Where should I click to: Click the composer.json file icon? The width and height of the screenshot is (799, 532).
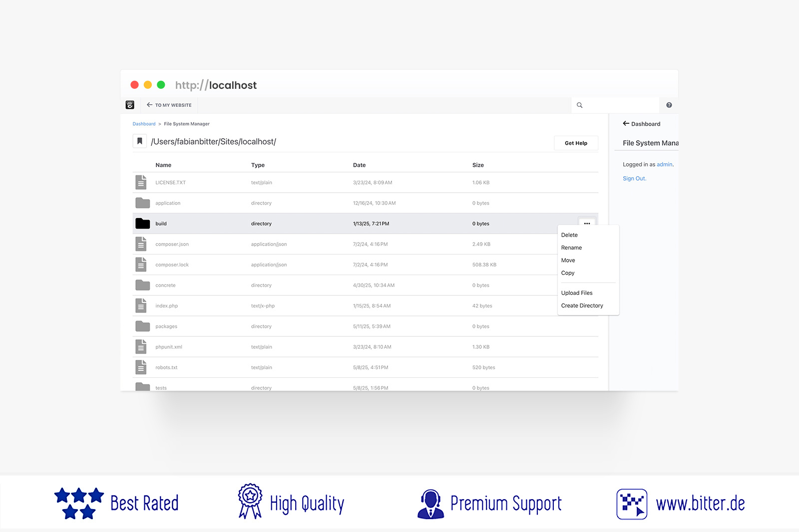[141, 244]
